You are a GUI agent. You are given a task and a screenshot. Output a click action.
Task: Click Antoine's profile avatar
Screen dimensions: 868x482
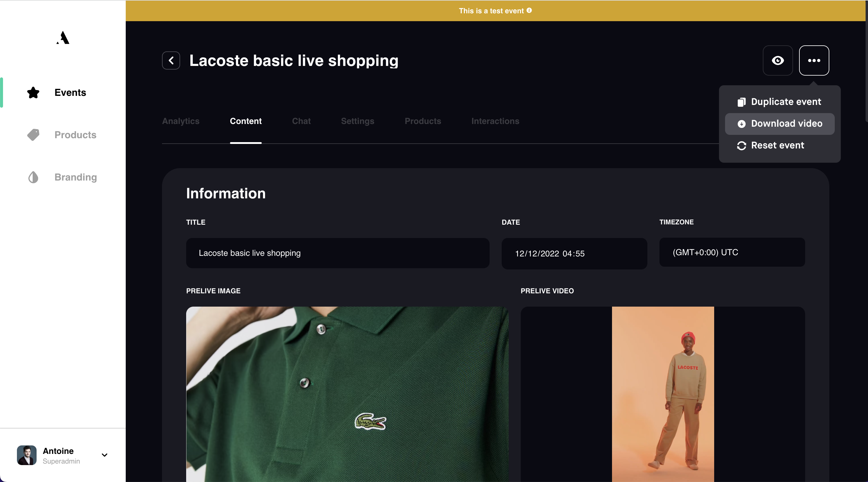[x=27, y=455]
